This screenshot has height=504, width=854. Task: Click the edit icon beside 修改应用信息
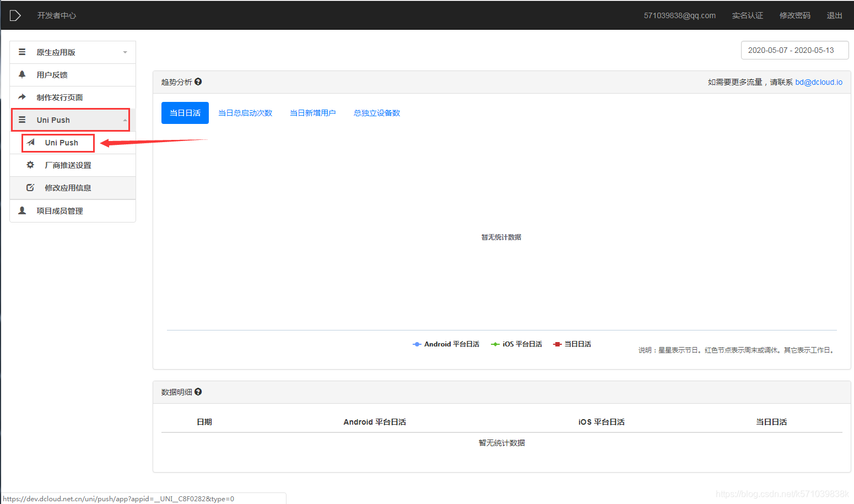30,187
